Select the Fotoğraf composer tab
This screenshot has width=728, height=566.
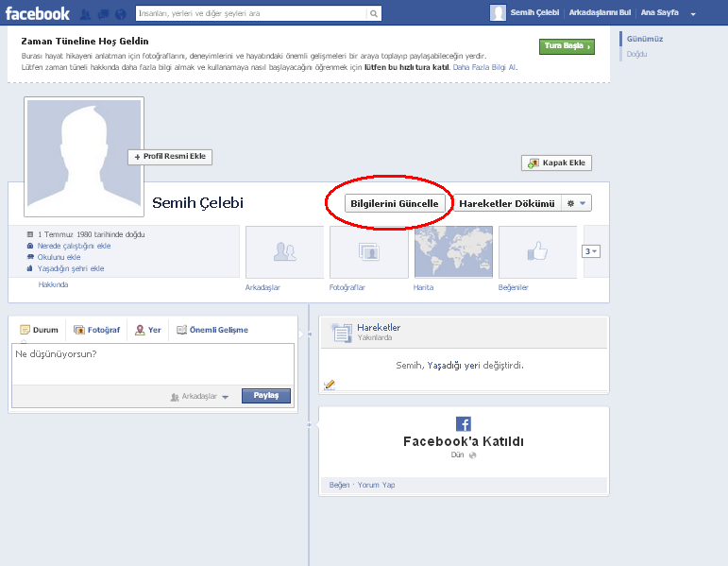pos(97,330)
